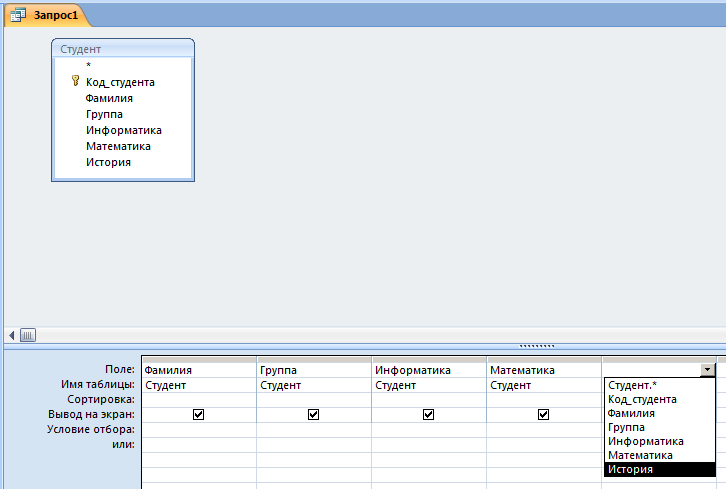Click the table name cell under Фамилия

click(x=199, y=385)
